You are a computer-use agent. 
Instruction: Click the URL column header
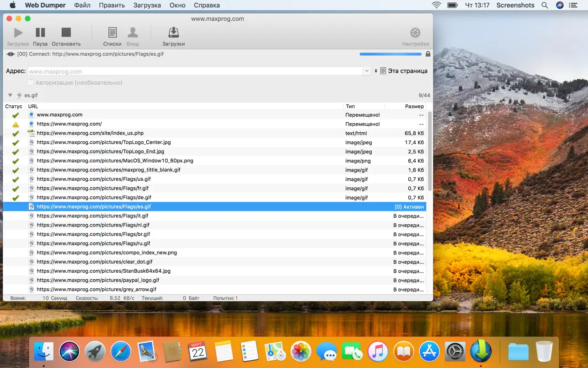tap(33, 106)
